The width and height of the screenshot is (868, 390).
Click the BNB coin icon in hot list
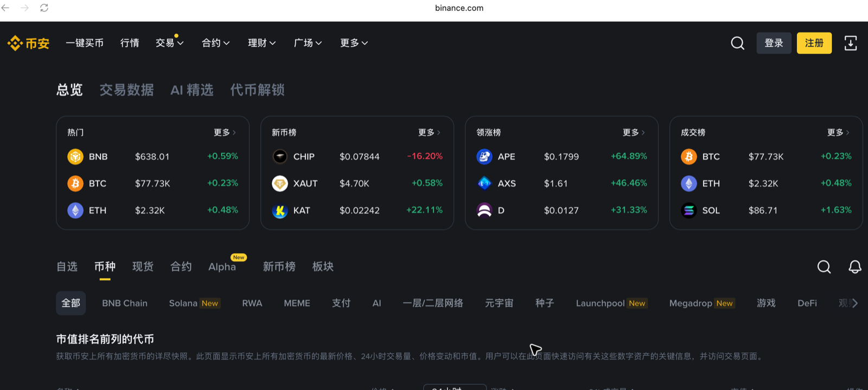(x=75, y=156)
